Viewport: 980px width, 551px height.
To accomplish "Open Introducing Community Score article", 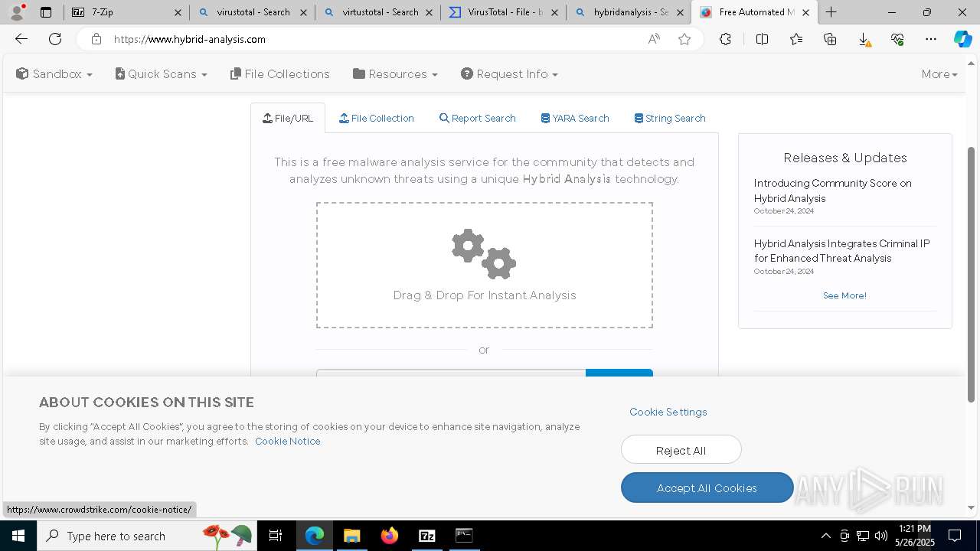I will 832,191.
